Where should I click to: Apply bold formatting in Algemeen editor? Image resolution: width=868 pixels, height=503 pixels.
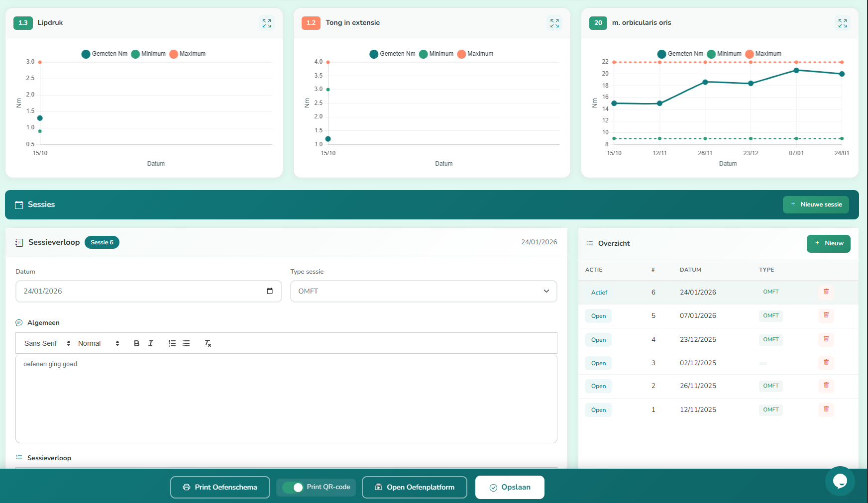click(x=136, y=343)
